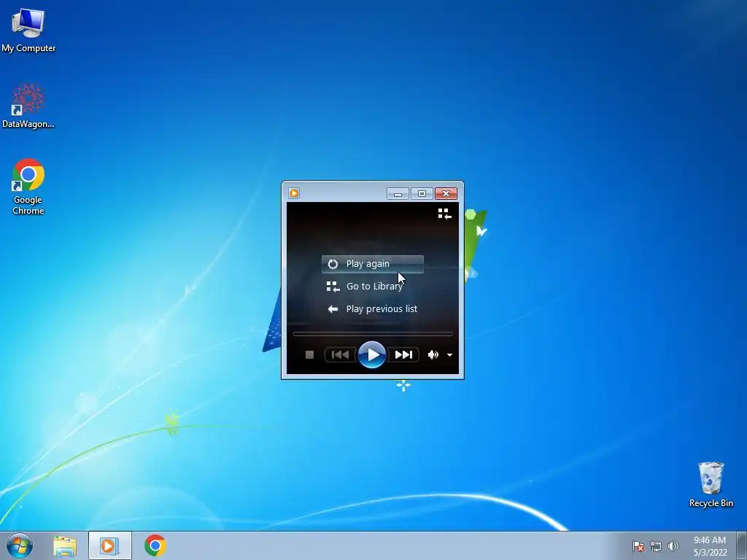Stop playback with the square stop button
This screenshot has height=560, width=747.
[x=309, y=355]
